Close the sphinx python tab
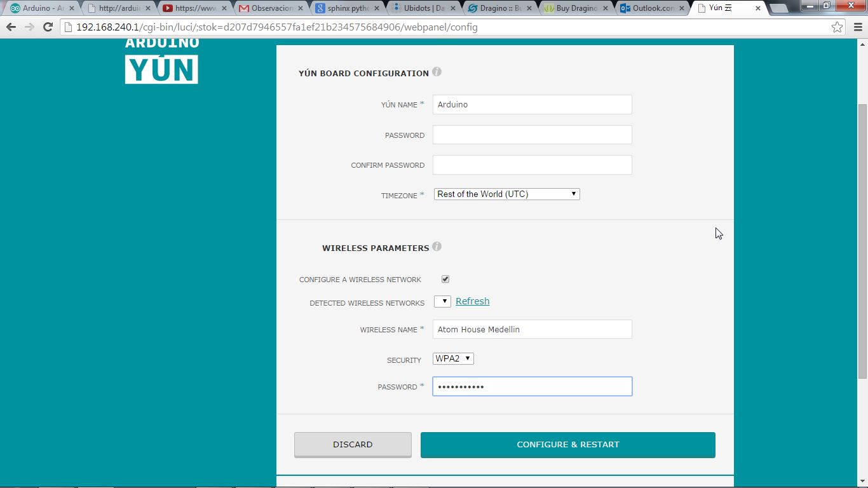The height and width of the screenshot is (488, 868). (x=377, y=8)
